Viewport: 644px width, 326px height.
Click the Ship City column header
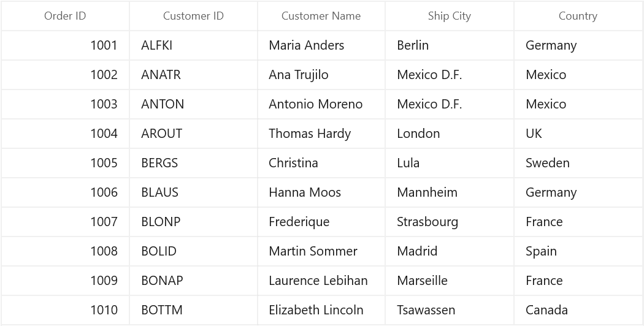pos(450,16)
